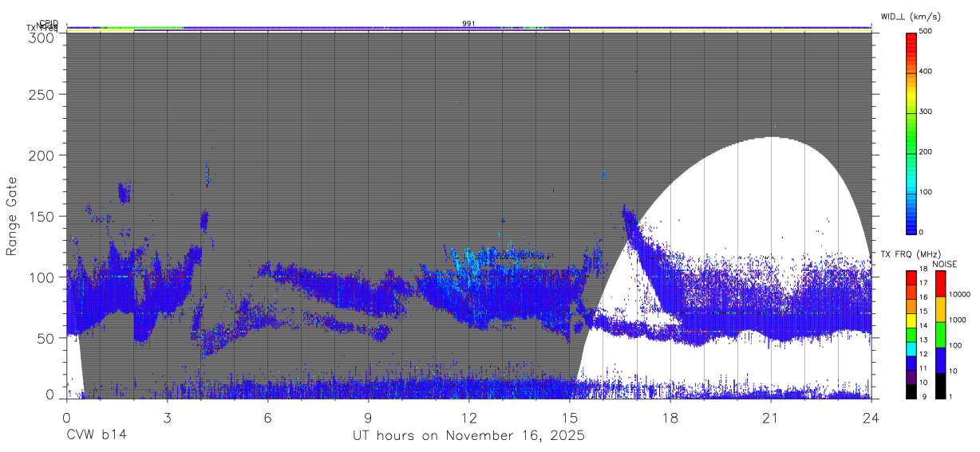The image size is (980, 452).
Task: Click the TX FRQ legend label 9
Action: [x=924, y=396]
